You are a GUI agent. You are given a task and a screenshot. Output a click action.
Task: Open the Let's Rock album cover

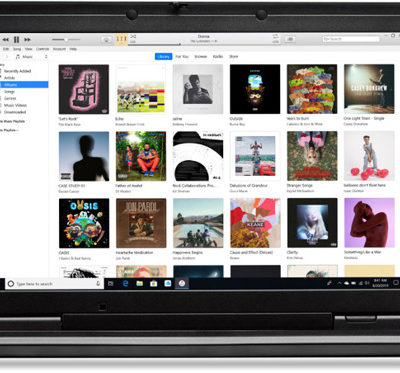tap(84, 89)
